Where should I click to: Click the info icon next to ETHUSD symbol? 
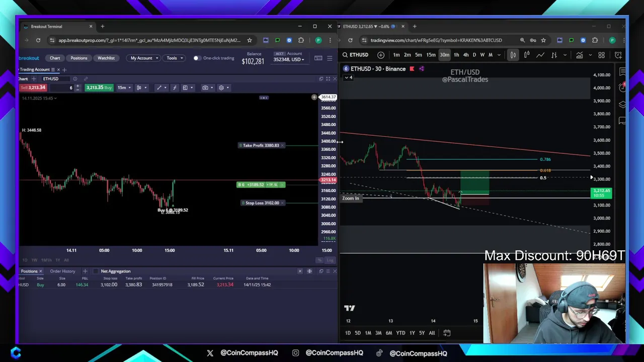[x=75, y=79]
